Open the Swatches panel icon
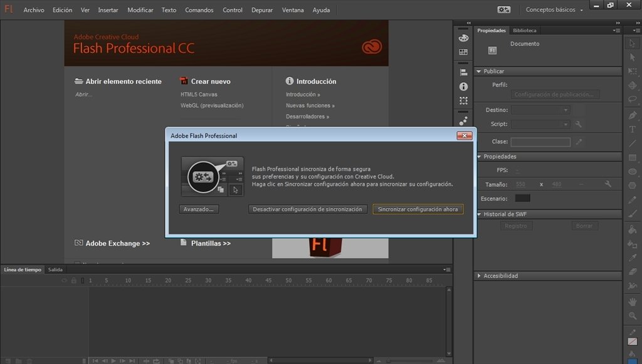Image resolution: width=642 pixels, height=364 pixels. (x=463, y=52)
